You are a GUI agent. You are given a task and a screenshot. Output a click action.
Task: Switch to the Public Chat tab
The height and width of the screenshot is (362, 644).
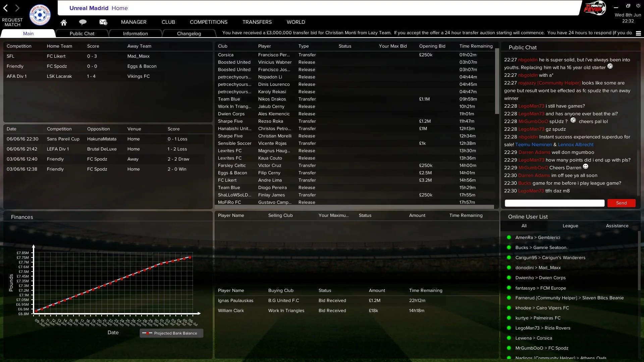82,34
